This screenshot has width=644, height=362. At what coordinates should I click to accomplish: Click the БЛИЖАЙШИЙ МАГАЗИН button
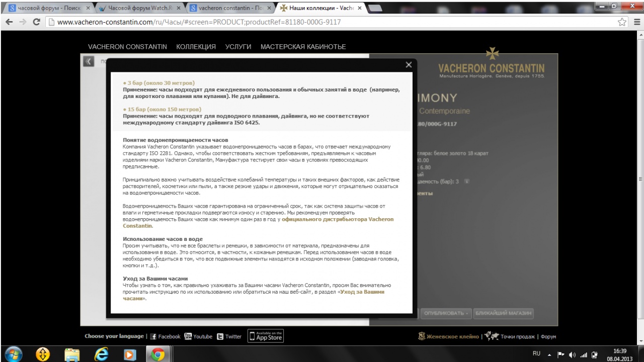(503, 313)
